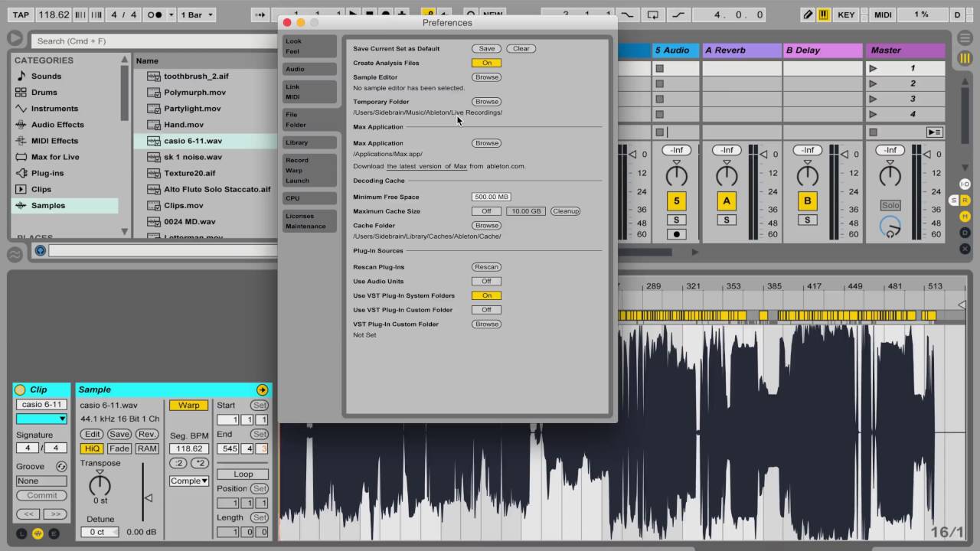Open the Instruments category
The width and height of the screenshot is (980, 551).
(54, 109)
